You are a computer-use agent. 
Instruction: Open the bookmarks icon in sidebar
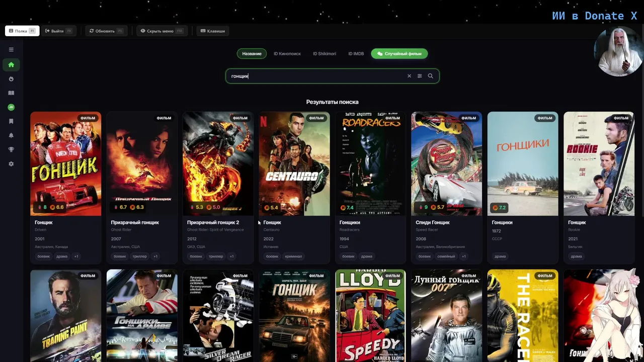[x=11, y=121]
